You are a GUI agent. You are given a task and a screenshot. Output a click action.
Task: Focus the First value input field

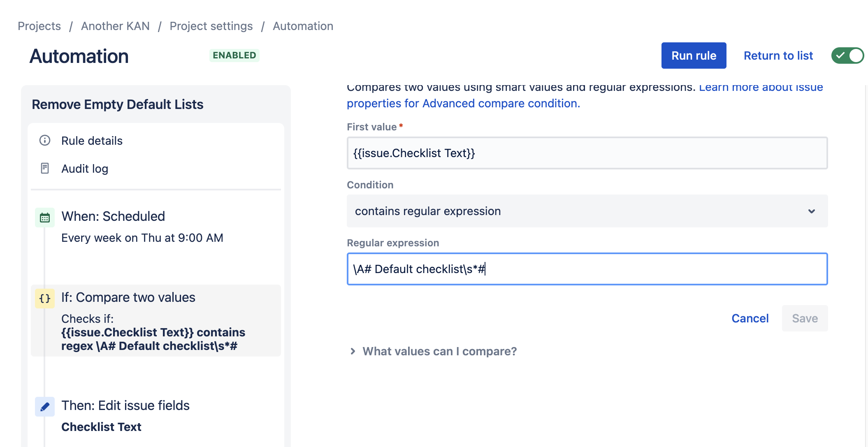587,153
